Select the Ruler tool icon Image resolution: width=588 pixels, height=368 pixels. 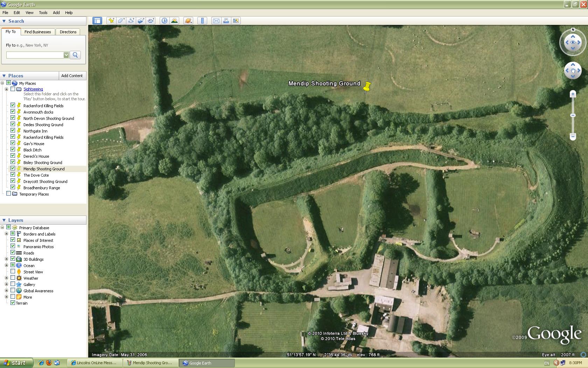(202, 21)
